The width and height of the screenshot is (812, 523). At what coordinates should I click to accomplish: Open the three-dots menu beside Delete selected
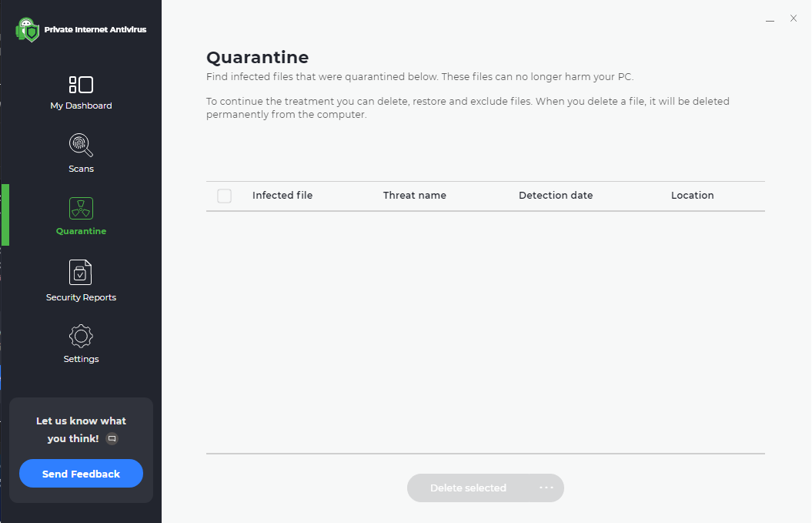(546, 488)
